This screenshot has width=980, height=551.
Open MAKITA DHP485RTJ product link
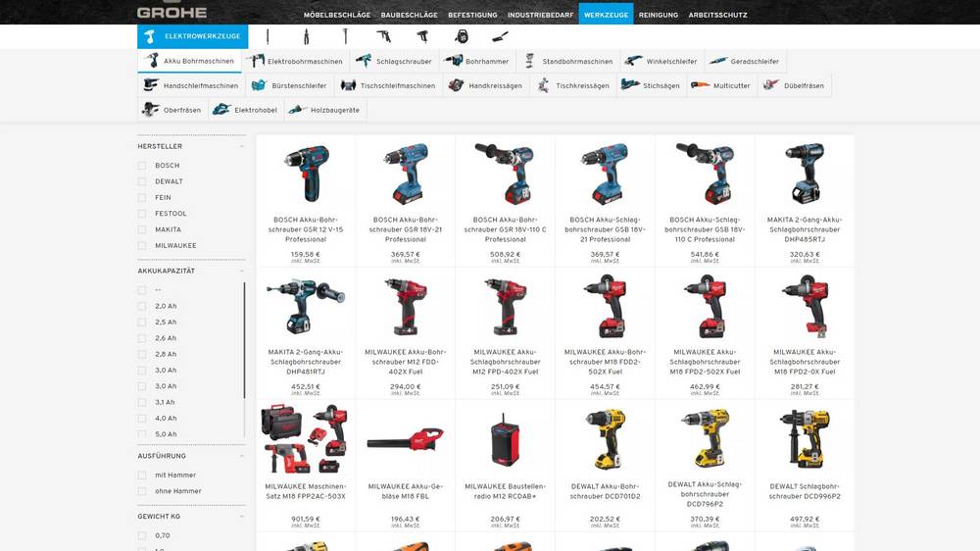pyautogui.click(x=805, y=229)
